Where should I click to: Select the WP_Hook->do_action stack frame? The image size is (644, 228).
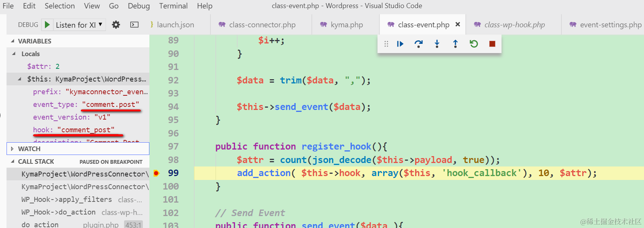point(78,212)
